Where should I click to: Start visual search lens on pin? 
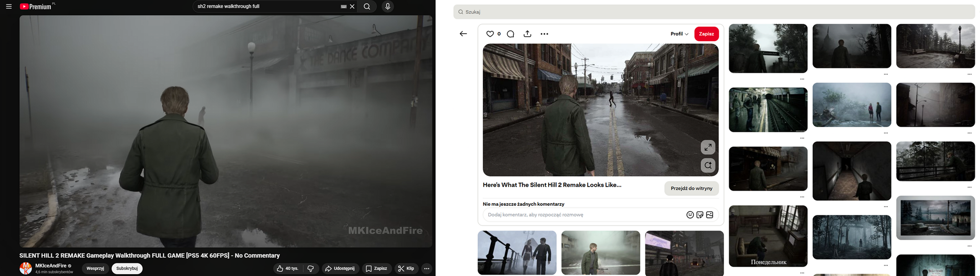(708, 165)
